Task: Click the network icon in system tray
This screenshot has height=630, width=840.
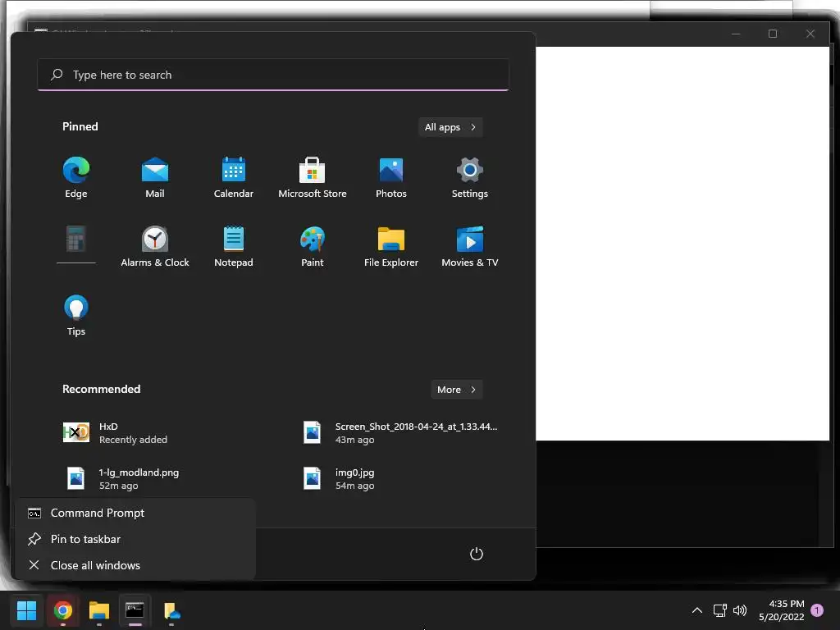Action: point(720,610)
